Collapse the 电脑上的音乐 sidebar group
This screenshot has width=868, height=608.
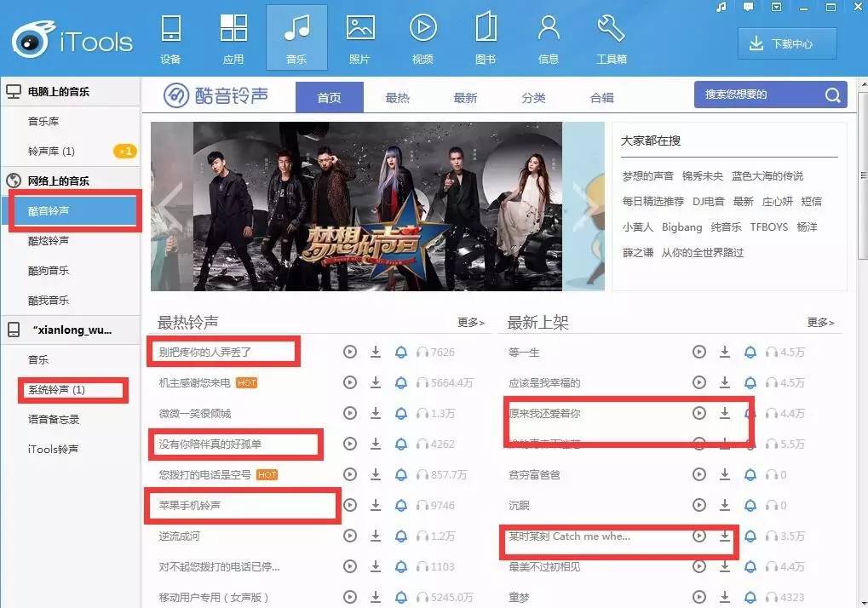tap(71, 91)
